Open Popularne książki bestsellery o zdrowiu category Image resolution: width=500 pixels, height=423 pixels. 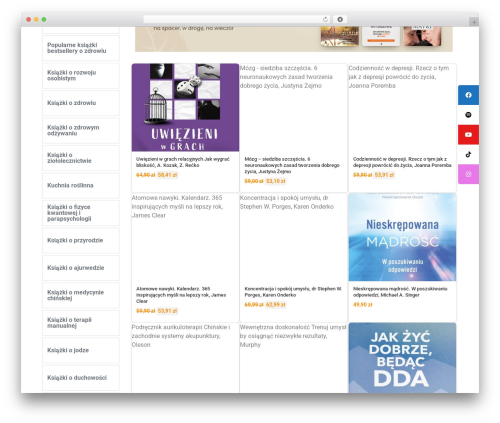[81, 48]
